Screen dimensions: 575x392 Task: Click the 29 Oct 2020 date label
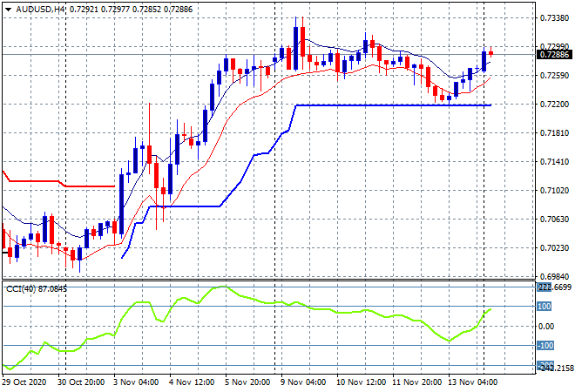click(24, 382)
